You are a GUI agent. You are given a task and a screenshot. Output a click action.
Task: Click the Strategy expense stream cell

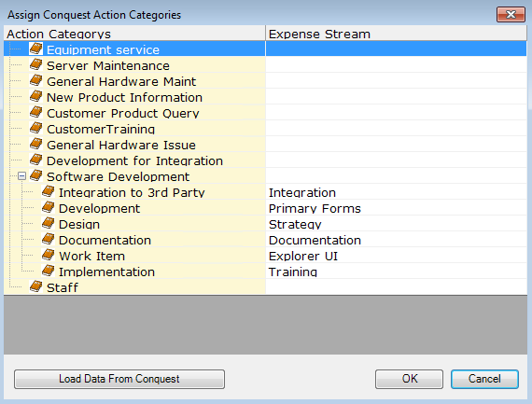tap(396, 224)
